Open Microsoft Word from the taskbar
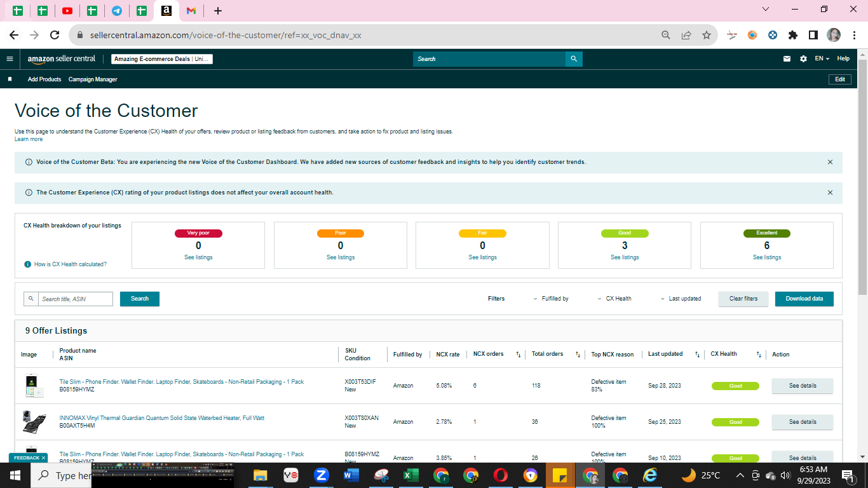 click(x=351, y=475)
